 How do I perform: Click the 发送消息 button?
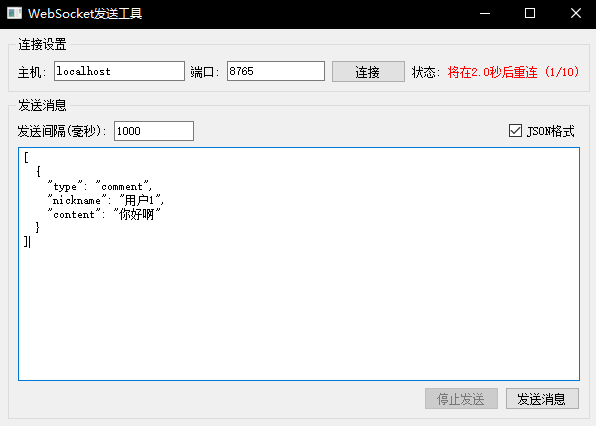pos(542,399)
